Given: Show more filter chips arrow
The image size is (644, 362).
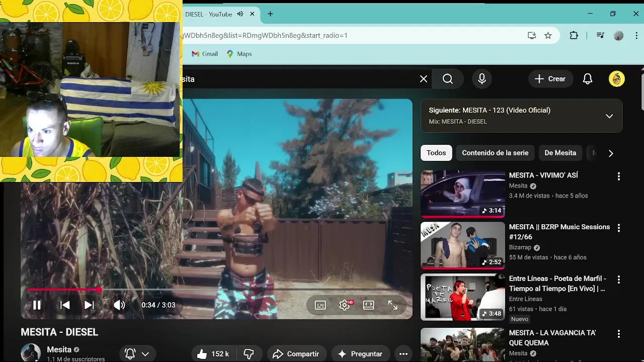Looking at the screenshot, I should pos(611,153).
